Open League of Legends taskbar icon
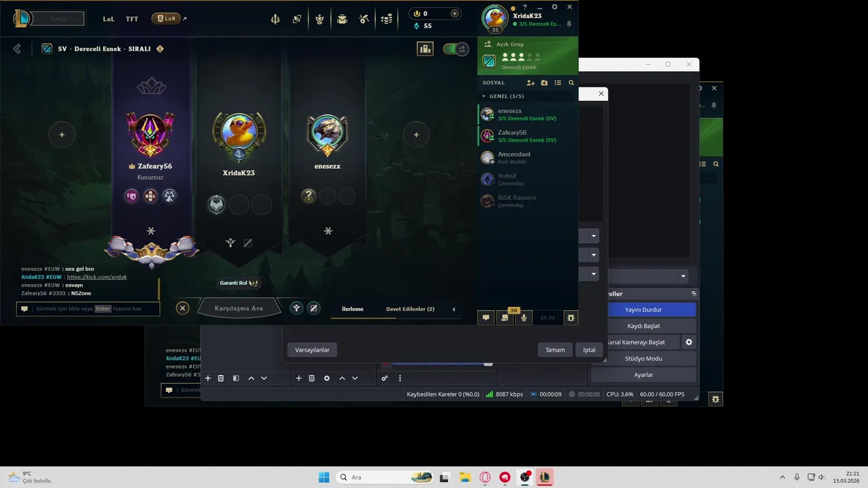This screenshot has height=488, width=868. (545, 477)
